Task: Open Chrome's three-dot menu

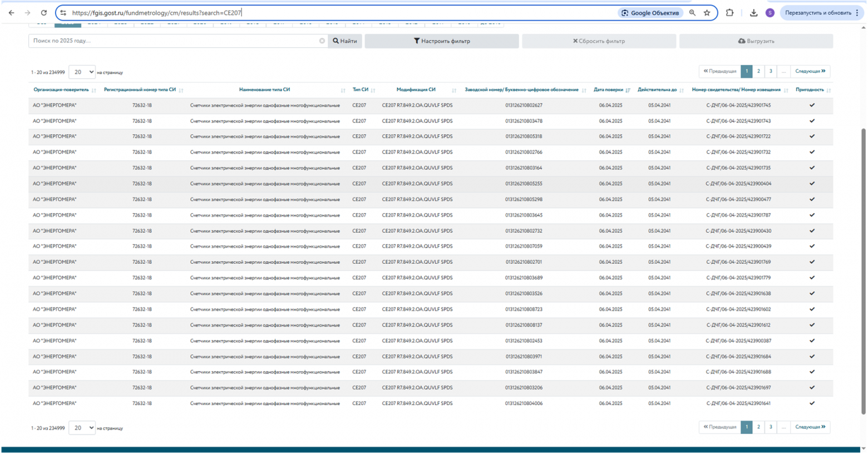Action: pyautogui.click(x=857, y=13)
